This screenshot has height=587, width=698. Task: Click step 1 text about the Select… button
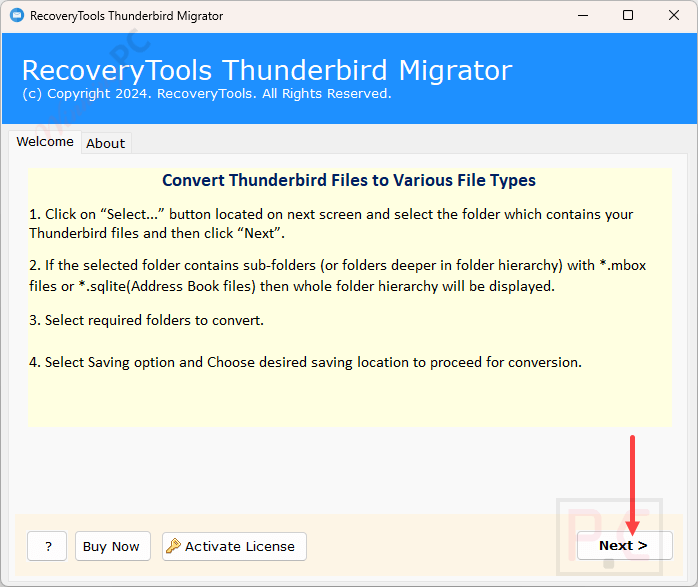(x=331, y=223)
